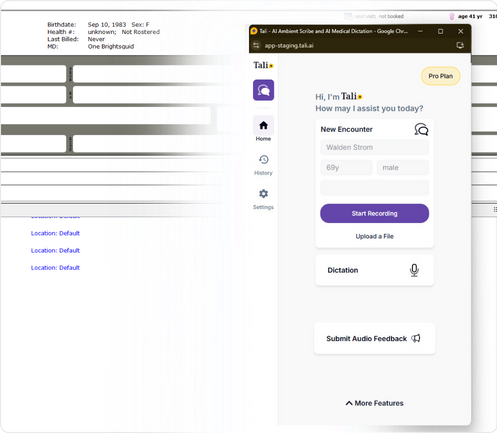This screenshot has height=433, width=497.
Task: Go to Home in Tali sidebar
Action: (x=263, y=129)
